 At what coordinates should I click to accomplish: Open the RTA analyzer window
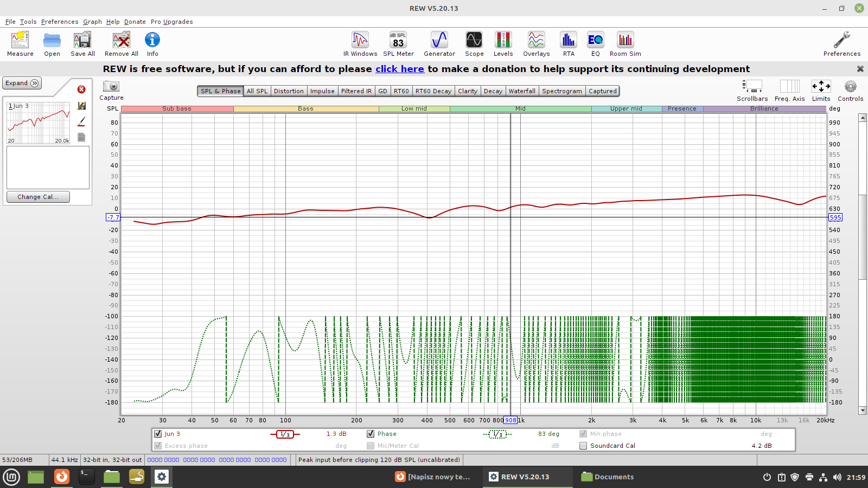(x=568, y=43)
